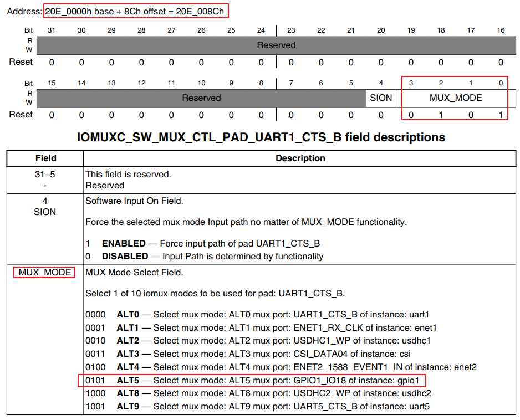Image resolution: width=520 pixels, height=420 pixels.
Task: Click the Field column header
Action: [x=45, y=158]
